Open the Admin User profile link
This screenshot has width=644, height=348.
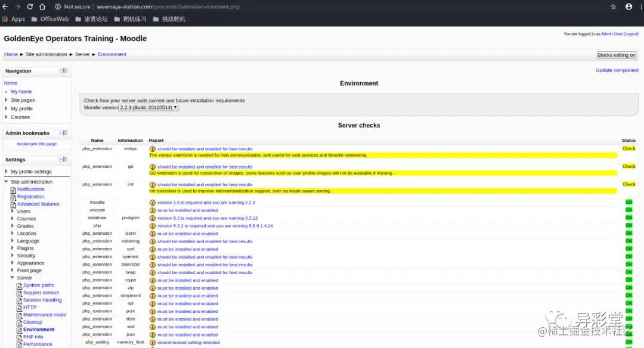coord(612,34)
